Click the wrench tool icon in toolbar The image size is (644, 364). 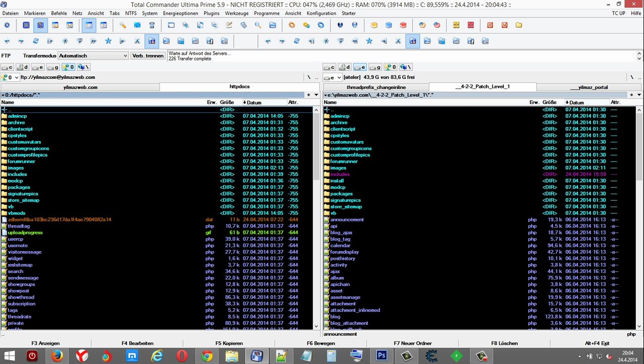click(x=122, y=25)
